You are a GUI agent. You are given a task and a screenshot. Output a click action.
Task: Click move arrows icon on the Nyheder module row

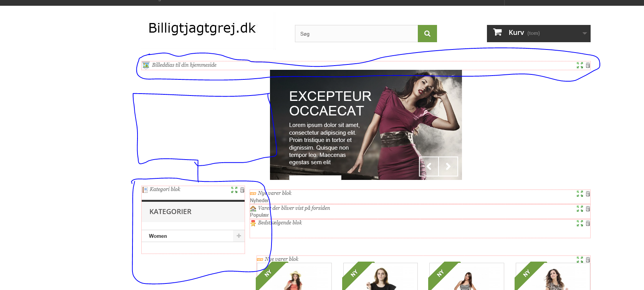click(580, 194)
